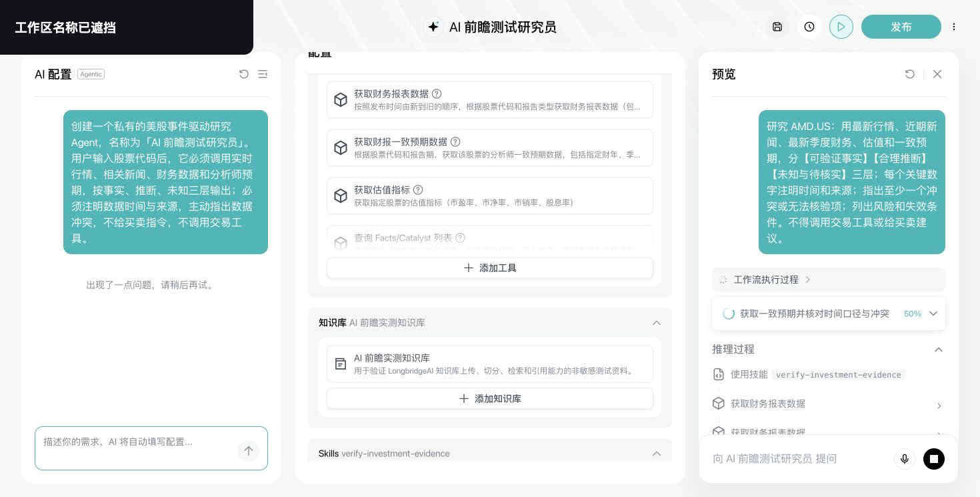Screen dimensions: 980x497
Task: Collapse the 知识库 section chevron
Action: click(657, 323)
